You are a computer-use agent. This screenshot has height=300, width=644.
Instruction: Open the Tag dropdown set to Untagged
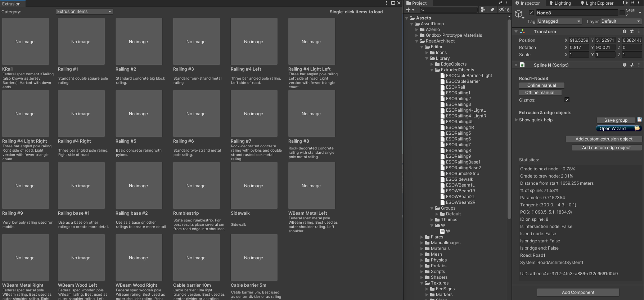click(559, 21)
